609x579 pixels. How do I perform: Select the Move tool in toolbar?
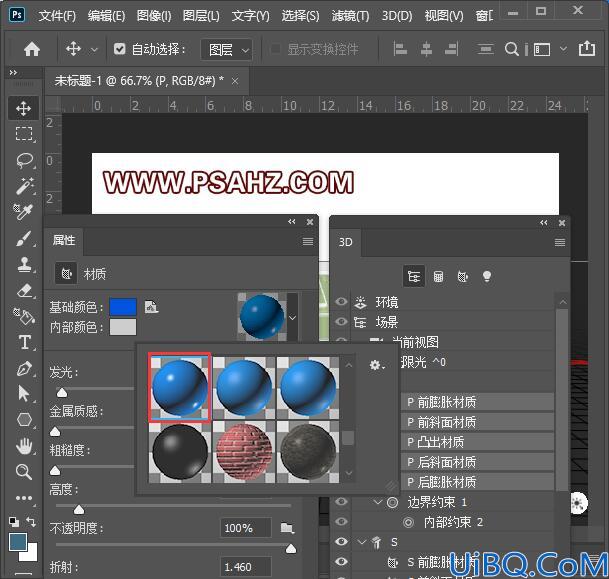point(24,108)
